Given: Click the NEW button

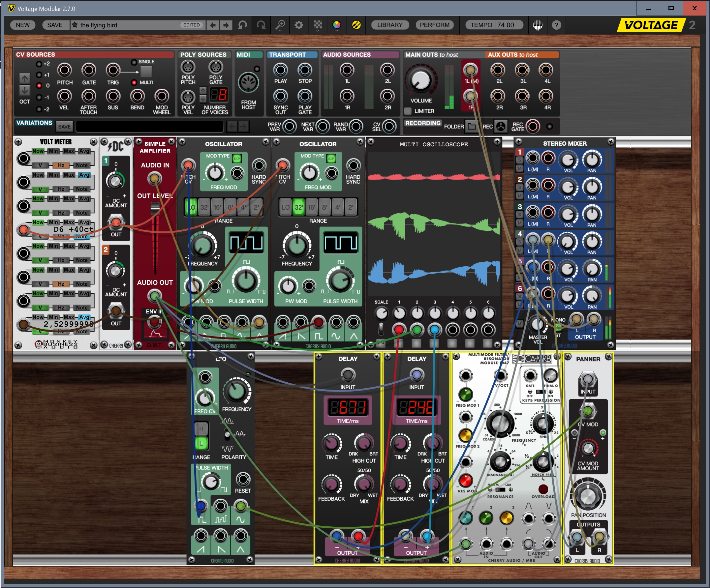Looking at the screenshot, I should pos(23,25).
